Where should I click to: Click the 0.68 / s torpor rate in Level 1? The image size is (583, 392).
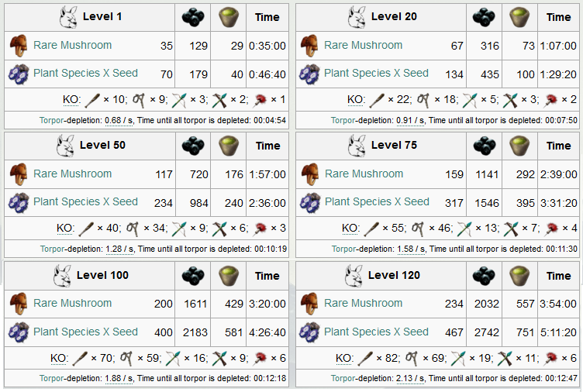(x=119, y=121)
